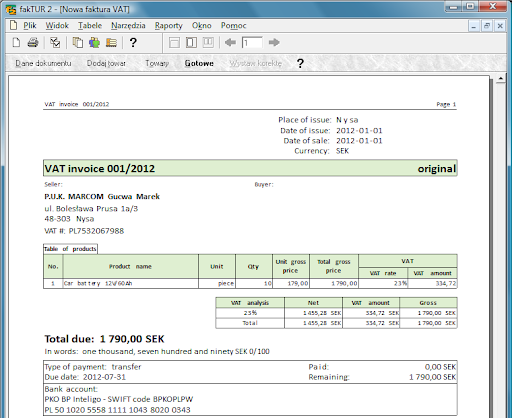Screen dimensions: 512x418
Task: Click the Type of payment transfer text
Action: 93,367
